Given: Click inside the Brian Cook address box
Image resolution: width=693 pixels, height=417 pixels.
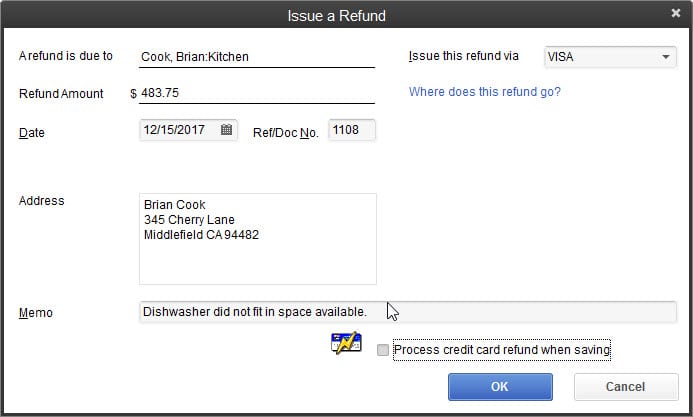Looking at the screenshot, I should point(257,238).
